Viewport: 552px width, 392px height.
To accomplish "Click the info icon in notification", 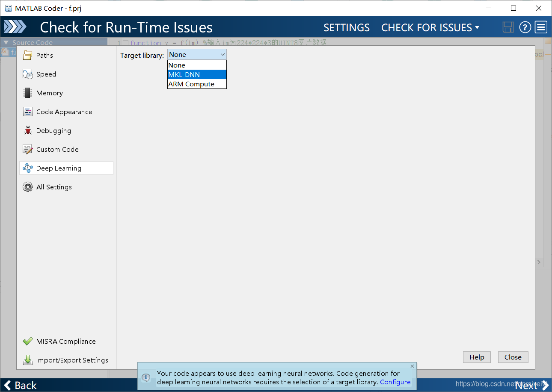I will (x=146, y=377).
